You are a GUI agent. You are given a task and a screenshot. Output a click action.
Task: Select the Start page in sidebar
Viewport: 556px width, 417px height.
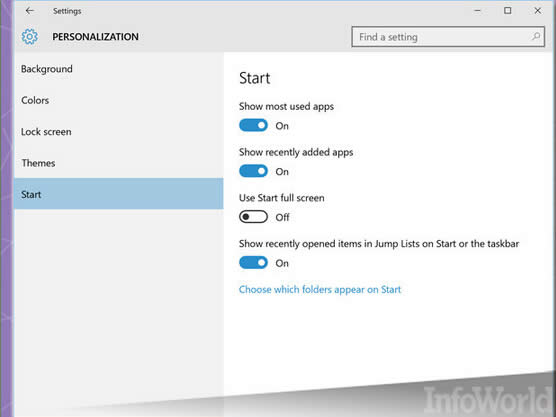(118, 194)
